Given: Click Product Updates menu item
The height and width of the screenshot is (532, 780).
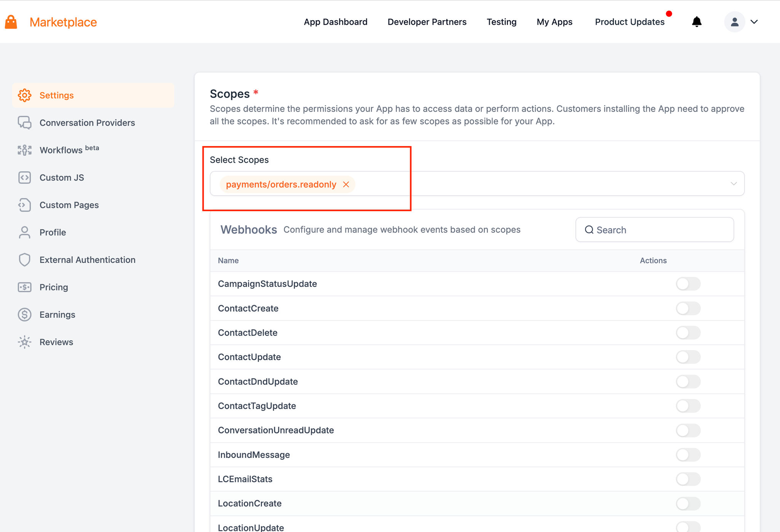Looking at the screenshot, I should (630, 22).
